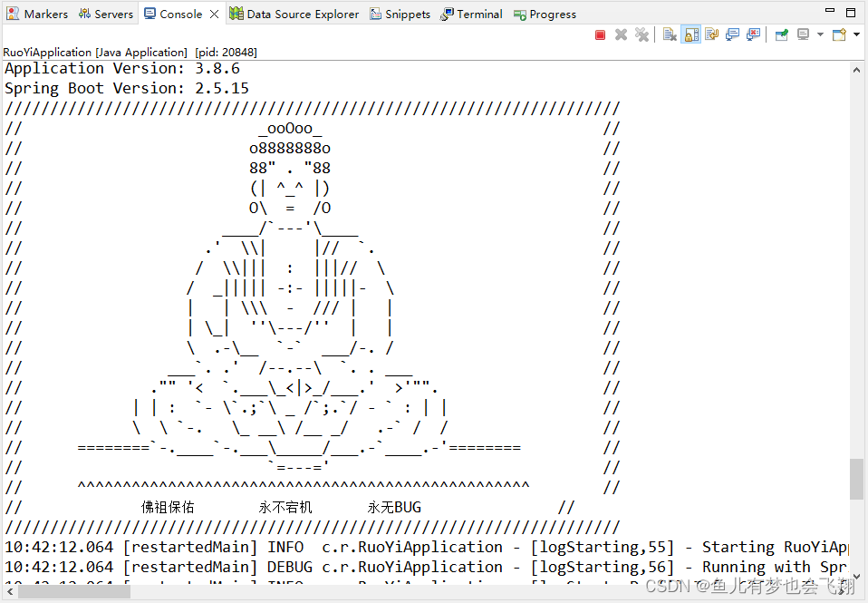Remove the launch with the single gray X icon
868x603 pixels.
point(622,35)
